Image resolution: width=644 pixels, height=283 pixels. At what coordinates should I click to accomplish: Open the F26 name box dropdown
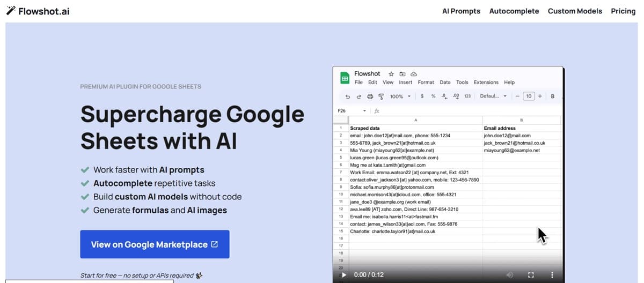pos(365,111)
